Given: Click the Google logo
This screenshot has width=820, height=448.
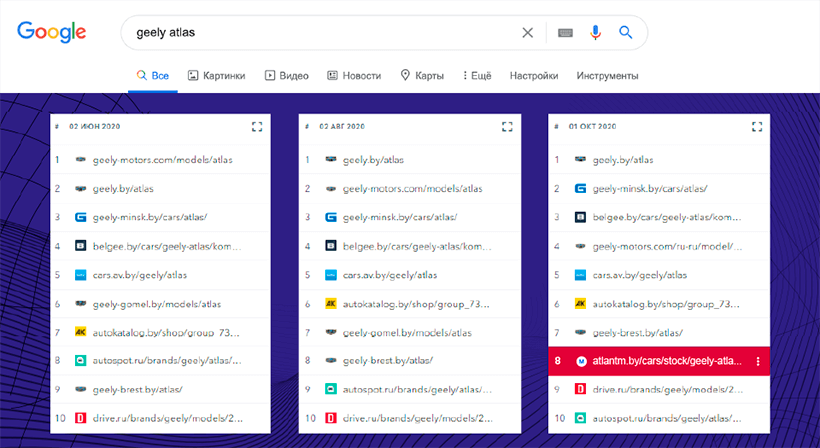Looking at the screenshot, I should click(51, 32).
